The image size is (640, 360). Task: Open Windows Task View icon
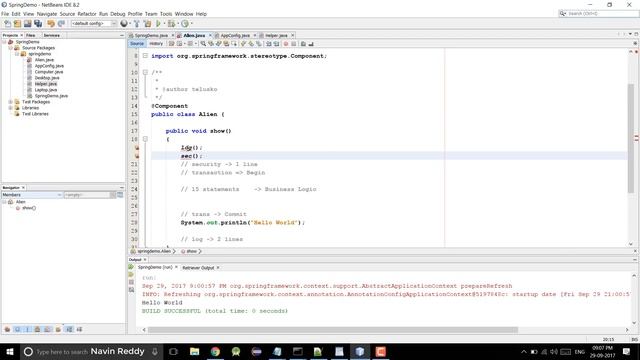click(173, 351)
